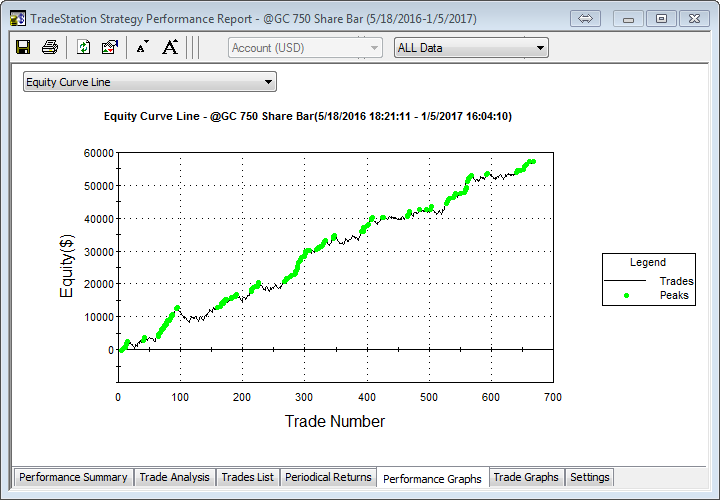Switch to the Performance Summary tab

73,477
